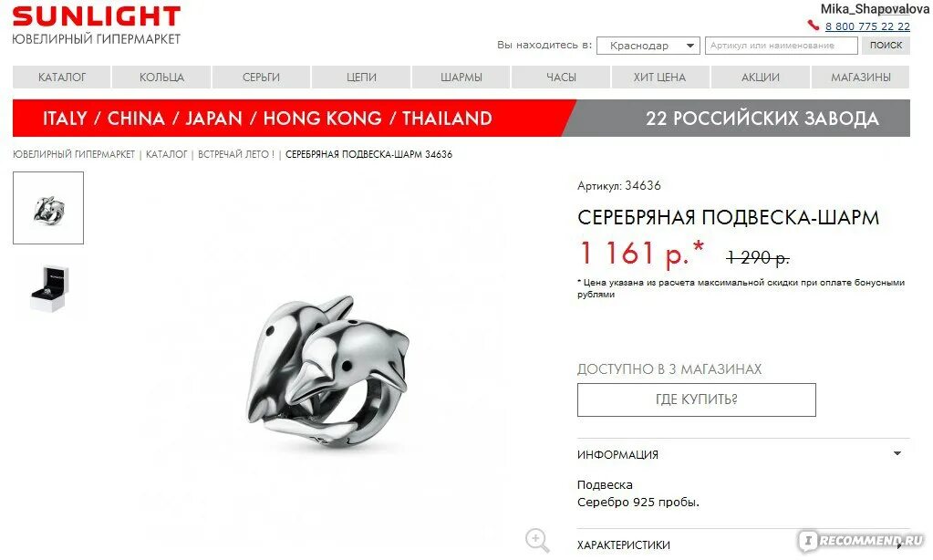Click the magnifier zoom icon under product image

coord(536,540)
